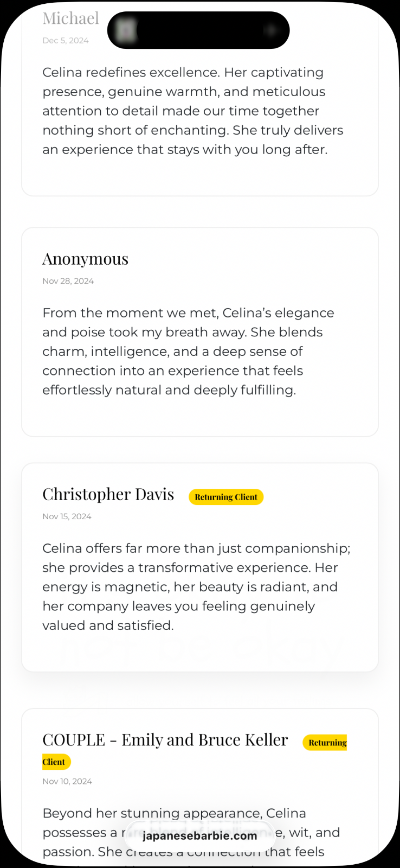Click the review text starting 'Celina redefines excellence'
This screenshot has width=400, height=868.
pyautogui.click(x=193, y=111)
